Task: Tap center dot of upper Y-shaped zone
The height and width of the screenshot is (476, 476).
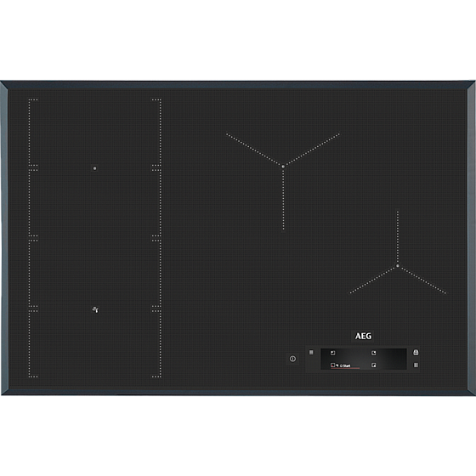Action: [283, 167]
